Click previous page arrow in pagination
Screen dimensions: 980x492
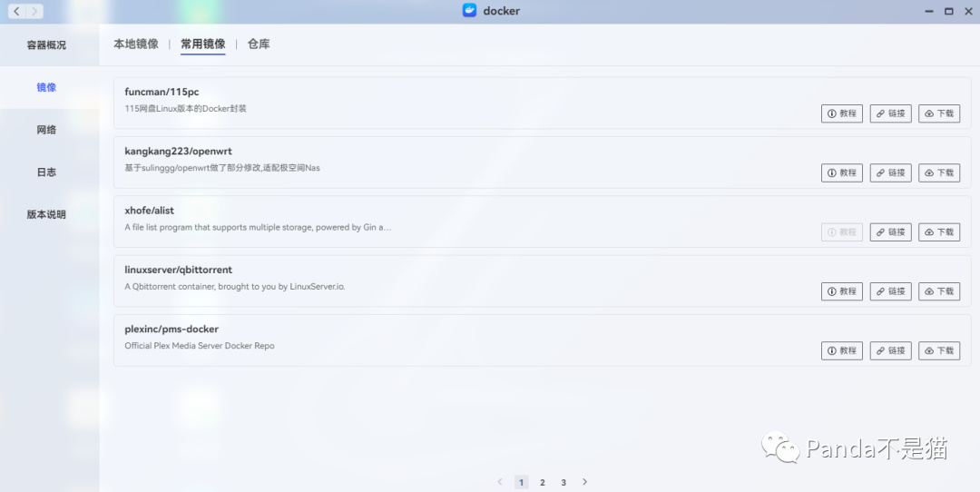pyautogui.click(x=500, y=482)
